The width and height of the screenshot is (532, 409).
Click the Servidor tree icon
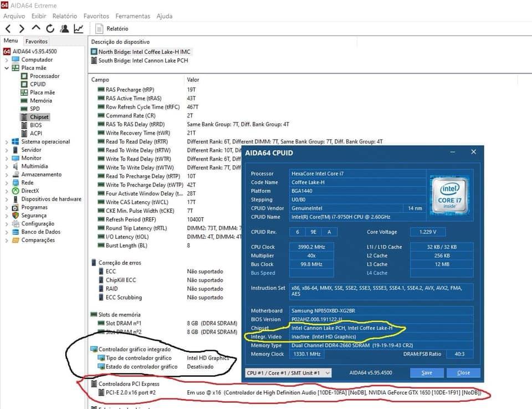[16, 150]
